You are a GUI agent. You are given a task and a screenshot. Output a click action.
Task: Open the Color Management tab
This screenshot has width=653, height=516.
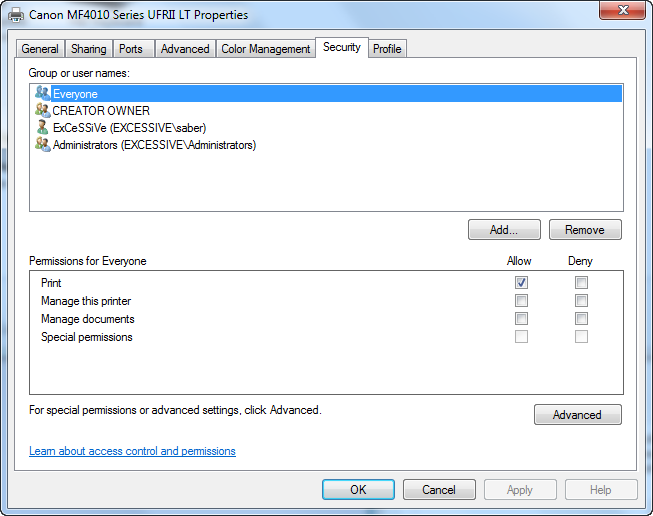point(266,49)
